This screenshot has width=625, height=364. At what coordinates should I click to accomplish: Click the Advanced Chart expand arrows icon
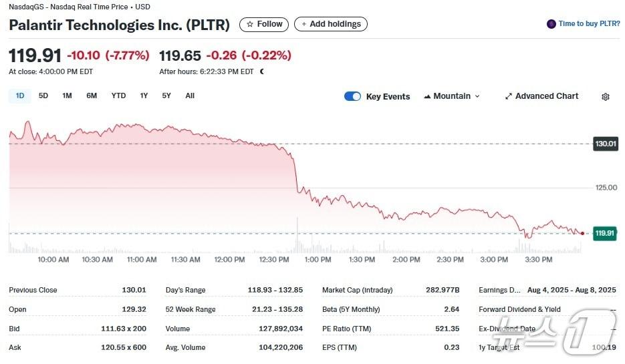tap(508, 96)
